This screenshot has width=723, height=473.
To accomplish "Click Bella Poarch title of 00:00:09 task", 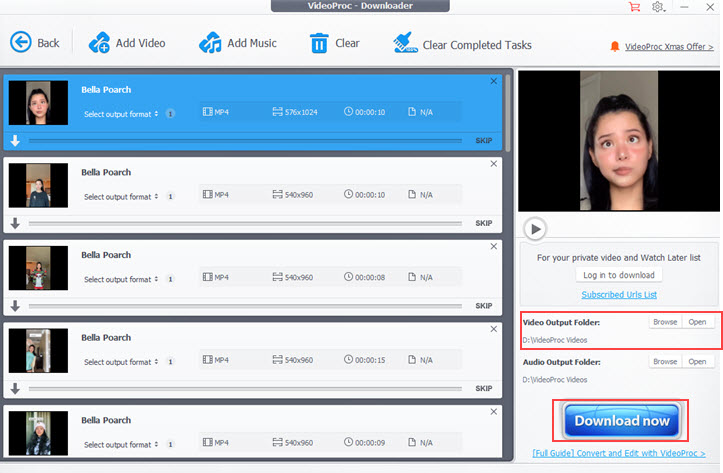I will (106, 420).
